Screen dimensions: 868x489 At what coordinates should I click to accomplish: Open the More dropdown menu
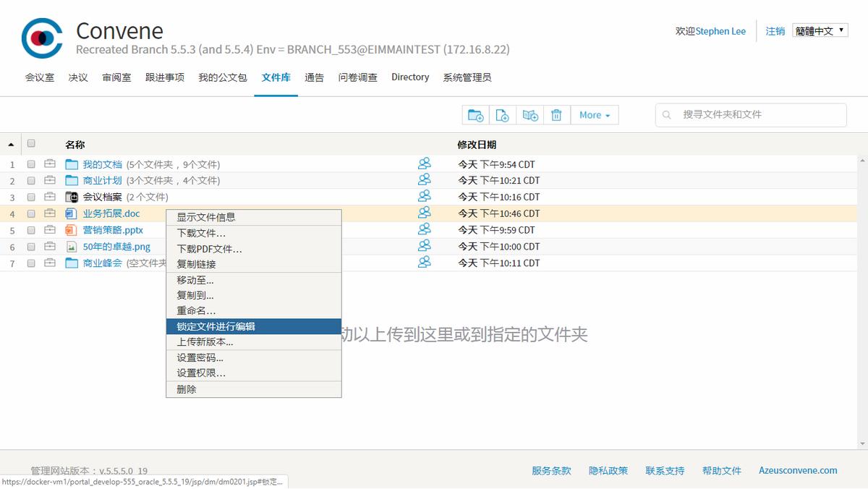point(593,114)
